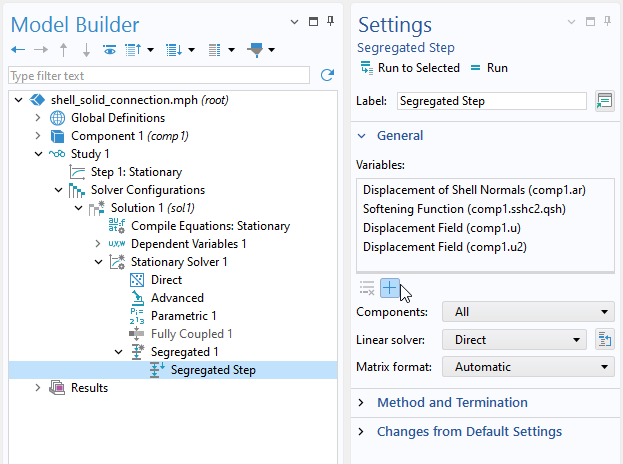Open the Matrix format dropdown
This screenshot has width=623, height=464.
[x=528, y=367]
